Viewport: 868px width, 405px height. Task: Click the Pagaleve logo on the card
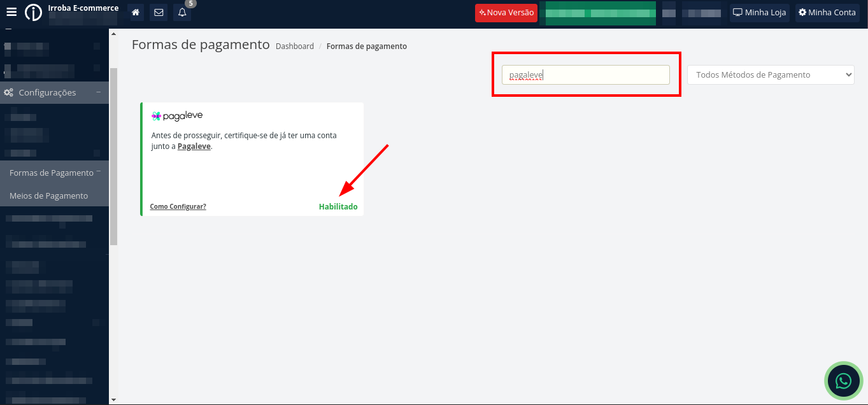pyautogui.click(x=177, y=116)
